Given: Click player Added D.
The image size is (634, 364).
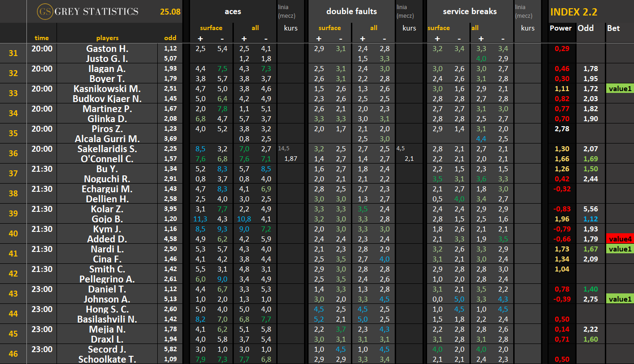Looking at the screenshot, I should click(107, 239).
